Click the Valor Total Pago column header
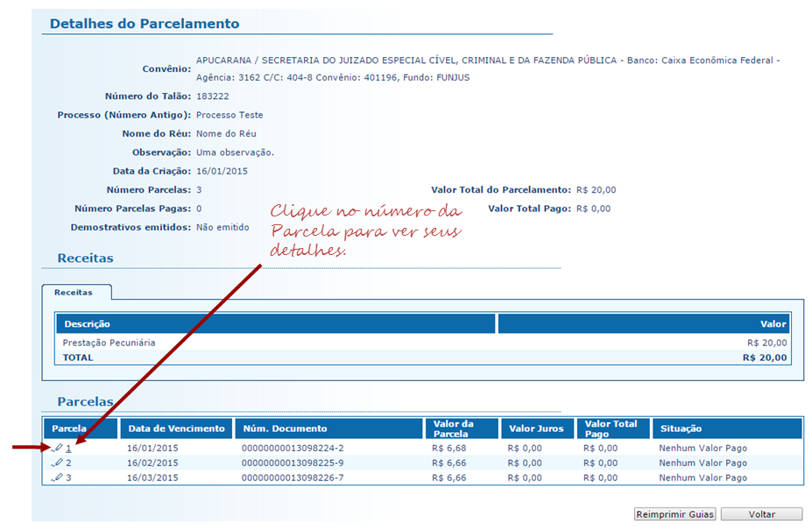The image size is (812, 531). point(613,428)
